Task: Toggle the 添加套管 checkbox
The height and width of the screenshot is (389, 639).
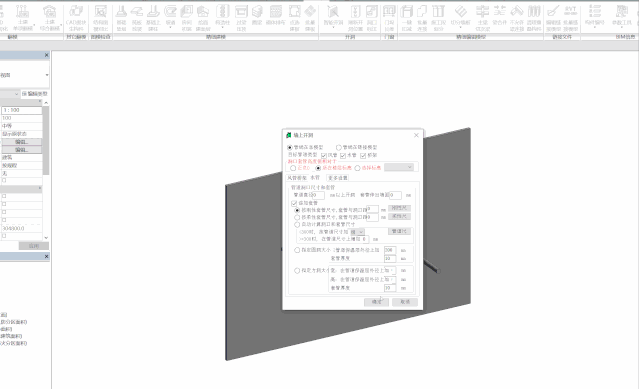Action: pos(294,203)
